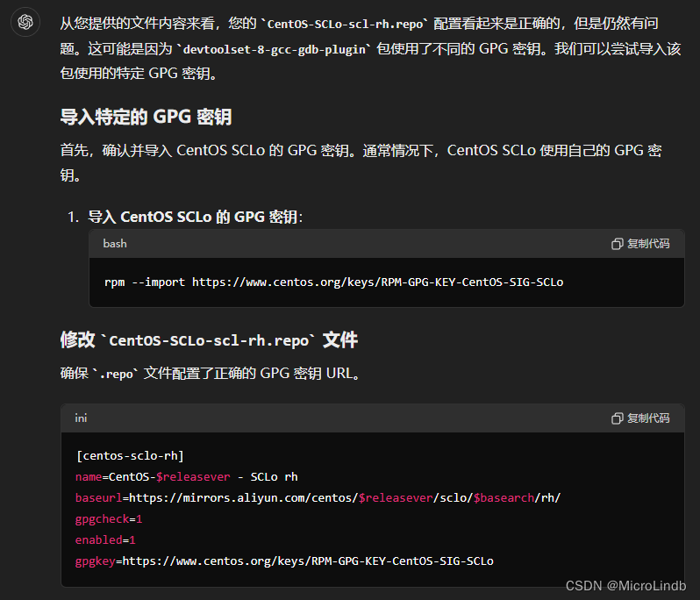Click the name=CentOS-$releasever line

pos(187,477)
